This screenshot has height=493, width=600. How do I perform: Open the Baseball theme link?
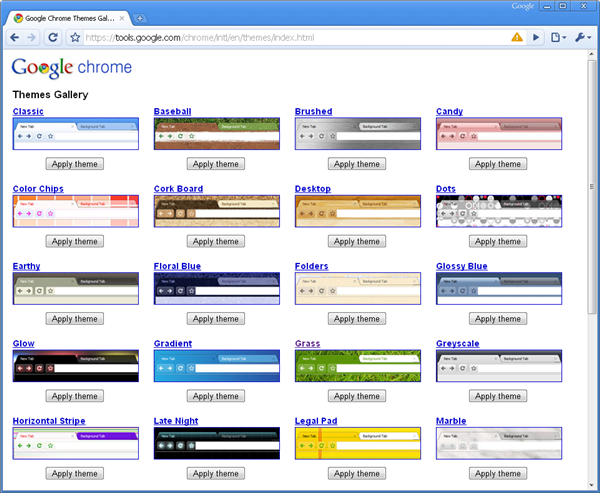point(172,111)
